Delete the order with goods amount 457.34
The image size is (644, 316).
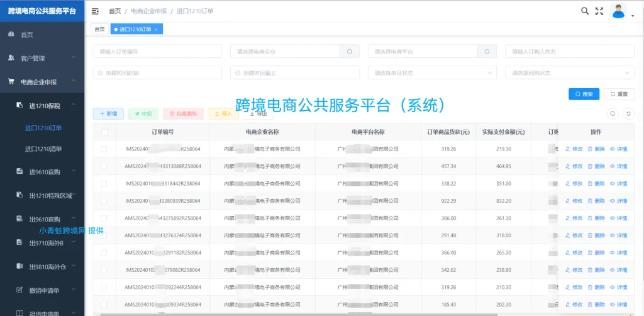(596, 166)
